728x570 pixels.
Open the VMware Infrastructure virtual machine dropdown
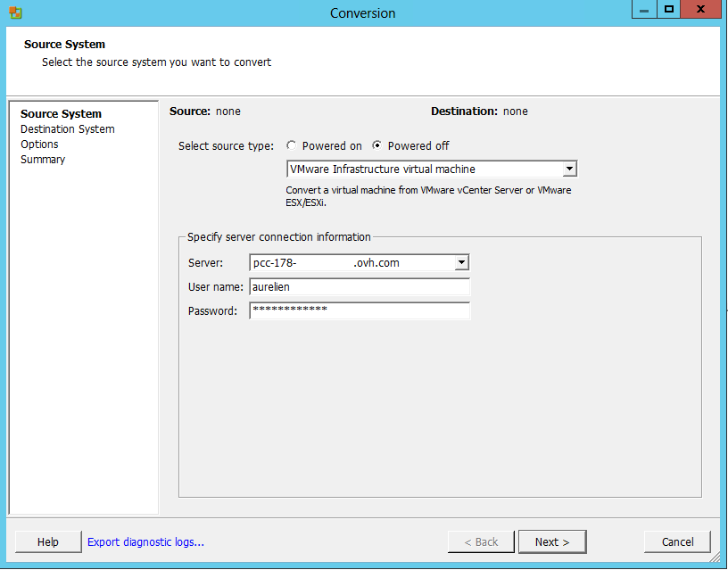(x=569, y=169)
